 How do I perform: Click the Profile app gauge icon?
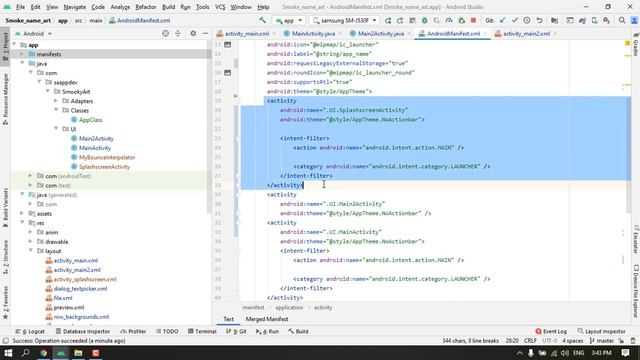click(449, 20)
